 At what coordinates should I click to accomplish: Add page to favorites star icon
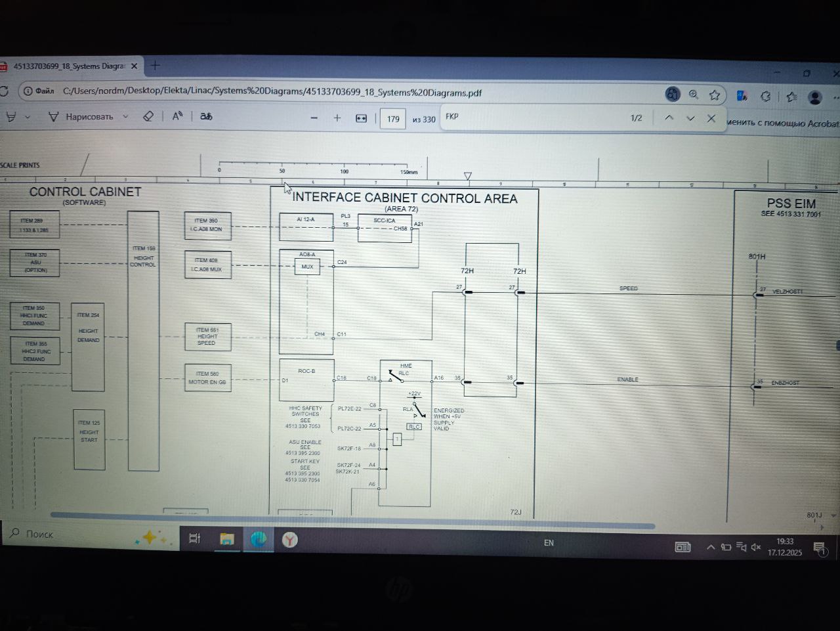pos(715,95)
